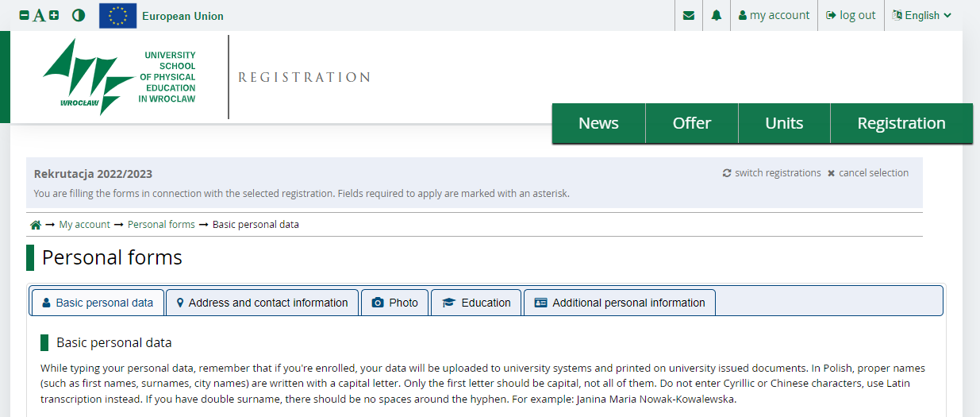Open my account link
This screenshot has height=417, width=980.
(x=774, y=15)
